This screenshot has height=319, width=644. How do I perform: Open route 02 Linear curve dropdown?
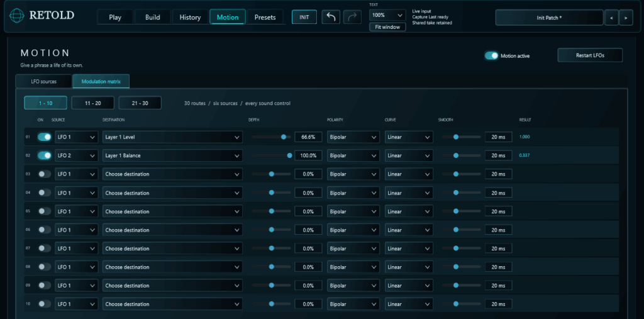(409, 155)
